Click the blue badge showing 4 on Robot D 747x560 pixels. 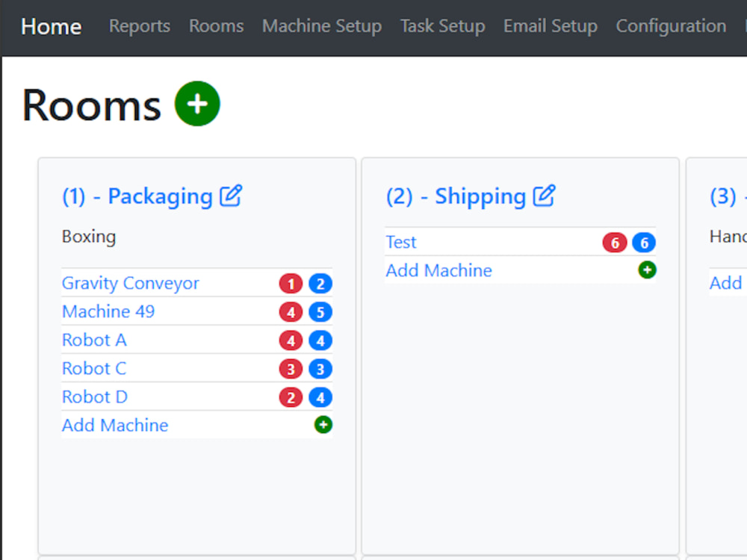[321, 396]
